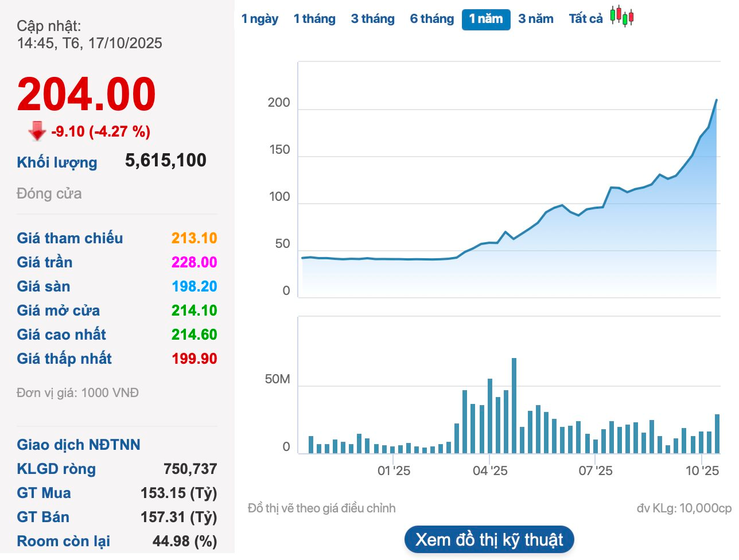Click the Giá trần value 228.00
739x560 pixels.
194,262
